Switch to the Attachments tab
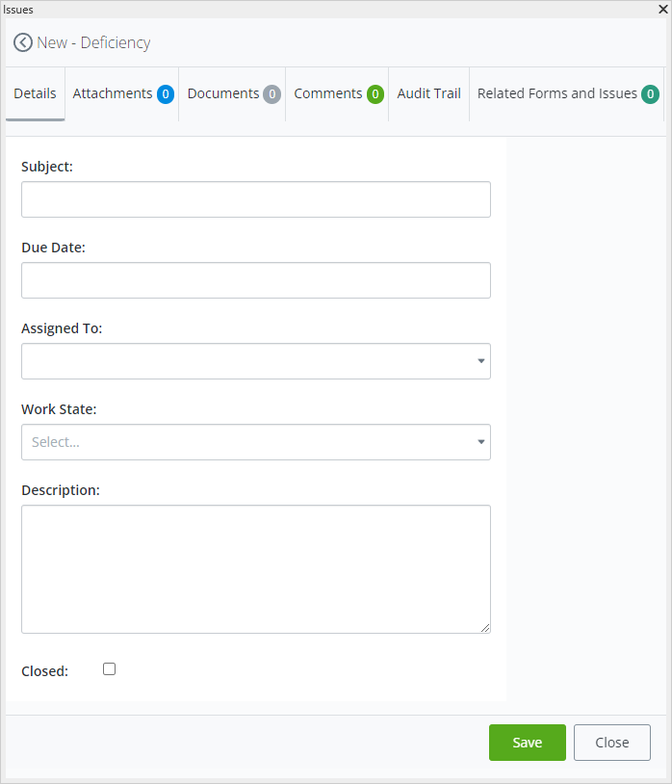The width and height of the screenshot is (672, 784). [113, 94]
